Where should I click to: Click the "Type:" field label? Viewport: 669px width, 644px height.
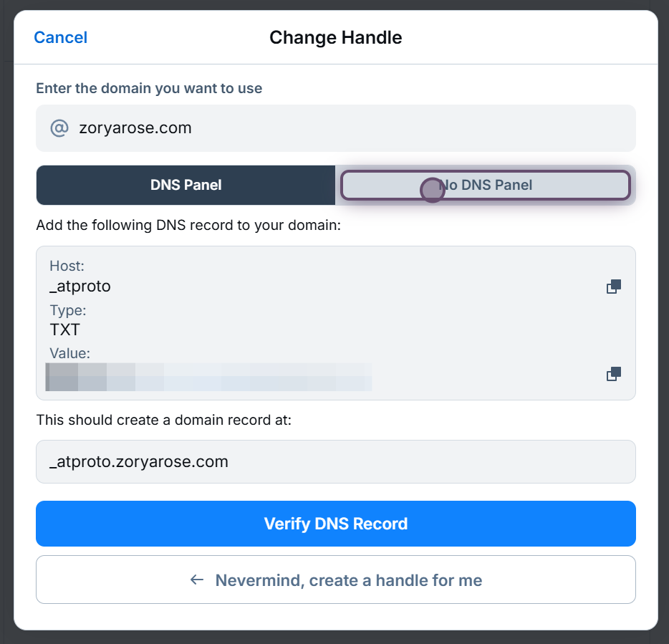coord(68,310)
